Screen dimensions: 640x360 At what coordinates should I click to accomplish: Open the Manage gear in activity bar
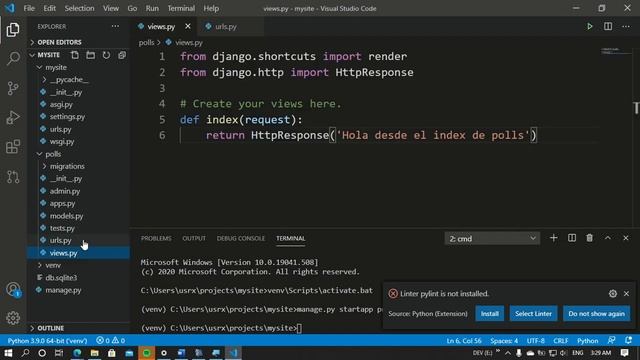click(13, 318)
